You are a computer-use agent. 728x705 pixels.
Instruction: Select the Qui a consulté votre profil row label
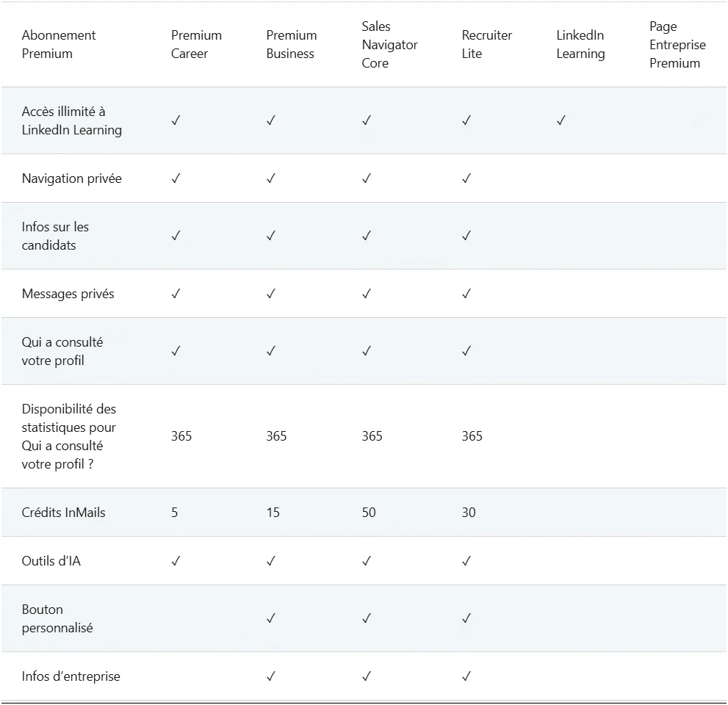62,351
